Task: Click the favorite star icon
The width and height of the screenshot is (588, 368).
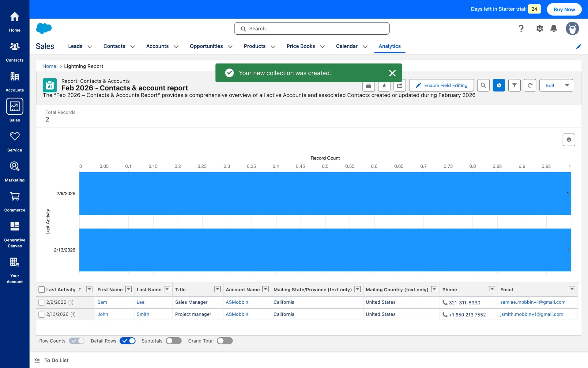Action: 384,86
